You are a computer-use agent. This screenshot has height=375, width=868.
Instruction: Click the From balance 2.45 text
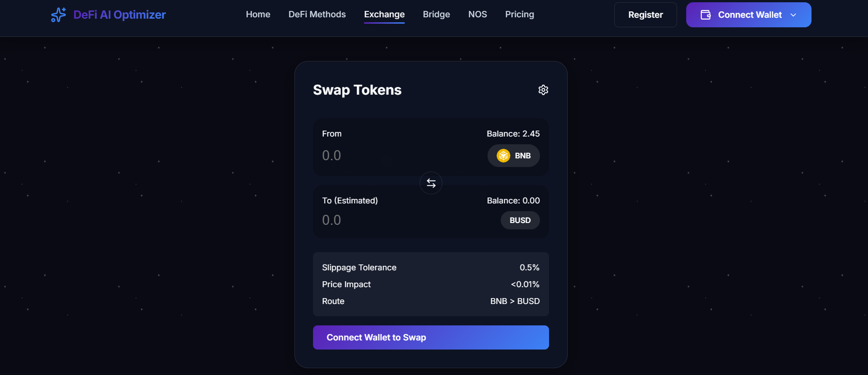click(513, 134)
